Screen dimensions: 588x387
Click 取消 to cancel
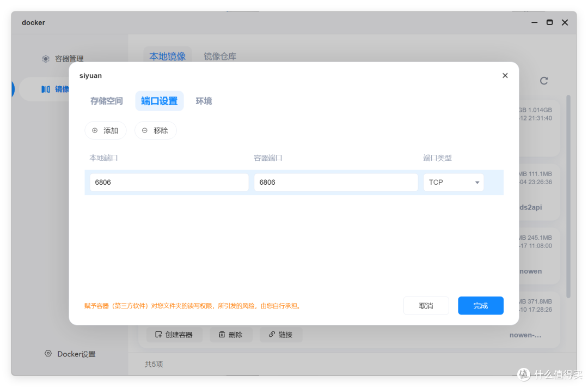pyautogui.click(x=426, y=306)
